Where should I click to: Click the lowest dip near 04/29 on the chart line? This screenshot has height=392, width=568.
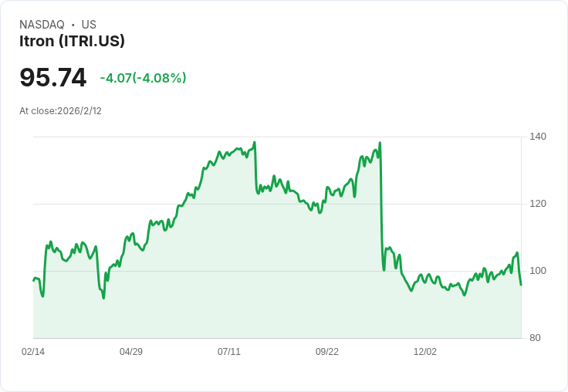(103, 298)
